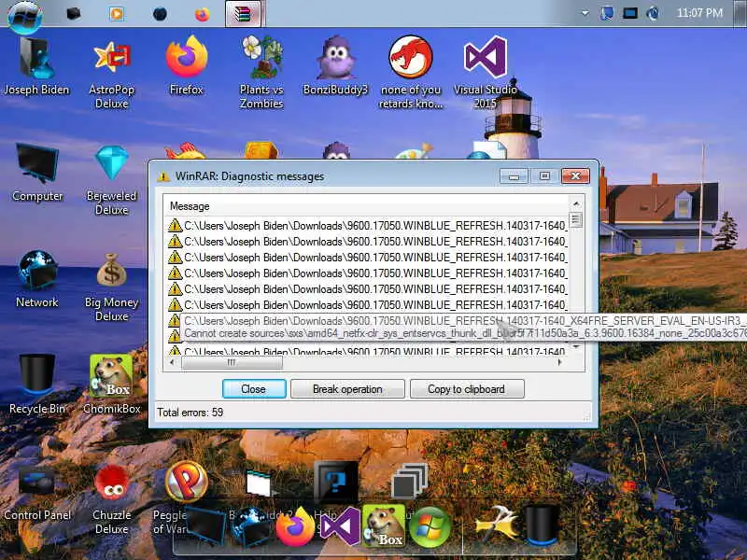Open the Network desktop icon
Screen dimensions: 747x560
click(37, 279)
